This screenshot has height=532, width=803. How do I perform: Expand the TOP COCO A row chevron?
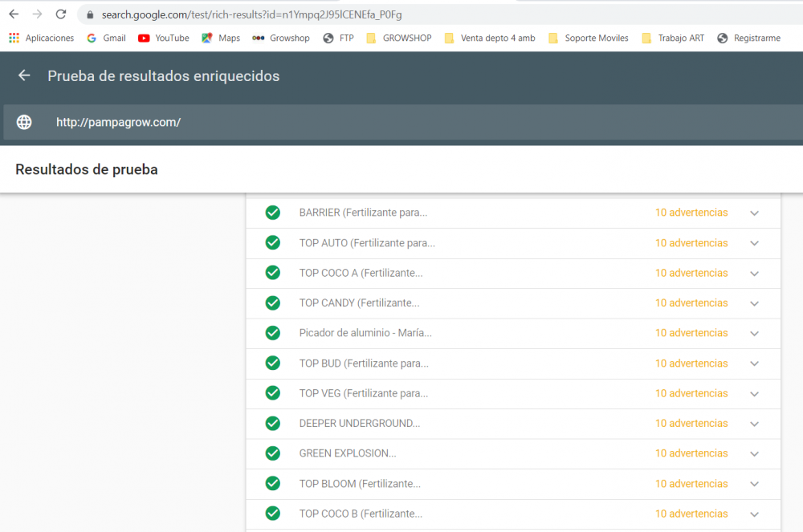click(754, 273)
